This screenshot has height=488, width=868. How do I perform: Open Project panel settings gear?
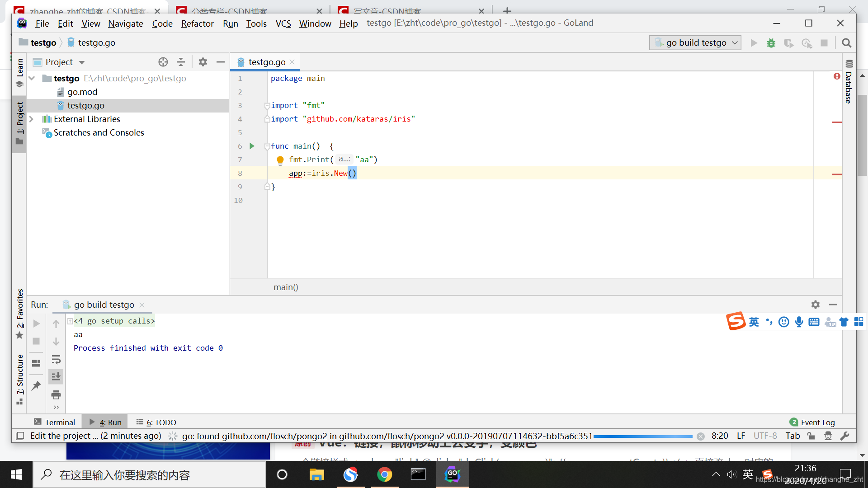pos(203,62)
